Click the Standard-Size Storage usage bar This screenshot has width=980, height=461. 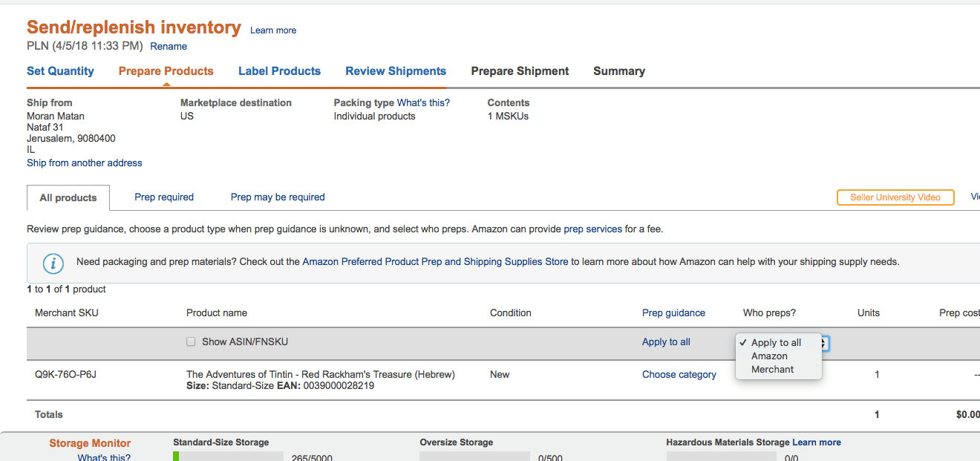(228, 456)
